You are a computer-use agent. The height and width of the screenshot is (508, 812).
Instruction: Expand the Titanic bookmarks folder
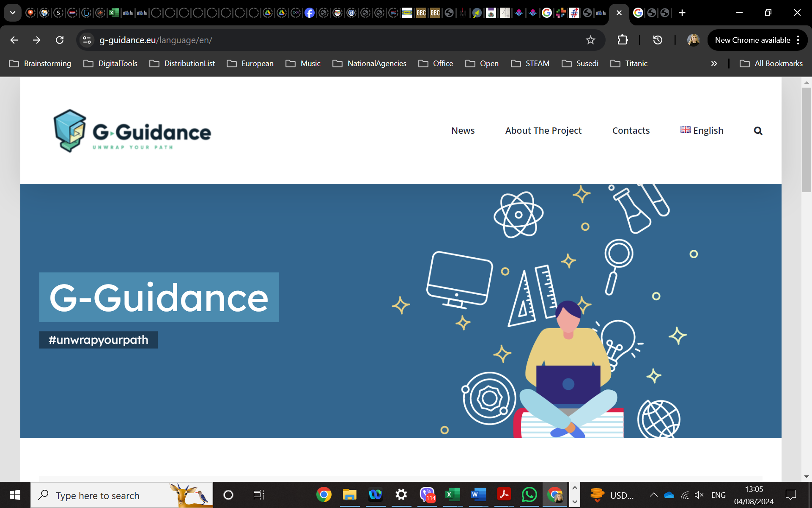pyautogui.click(x=629, y=63)
